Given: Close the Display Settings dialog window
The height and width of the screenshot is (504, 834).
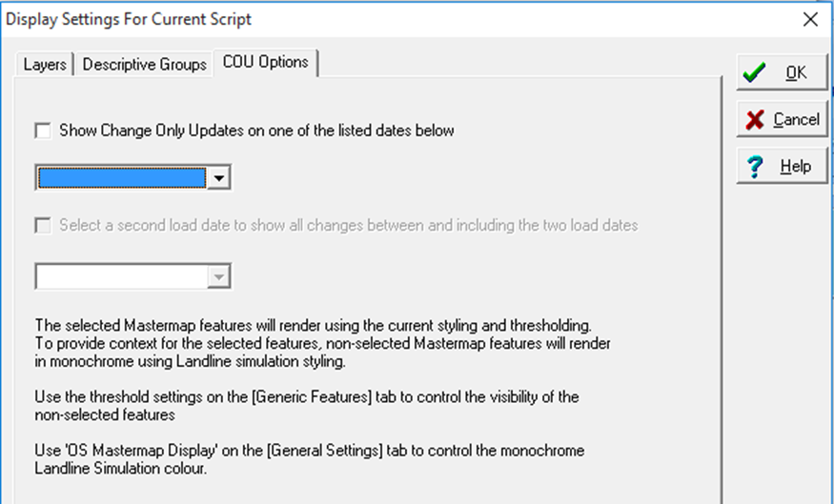Looking at the screenshot, I should (x=810, y=20).
